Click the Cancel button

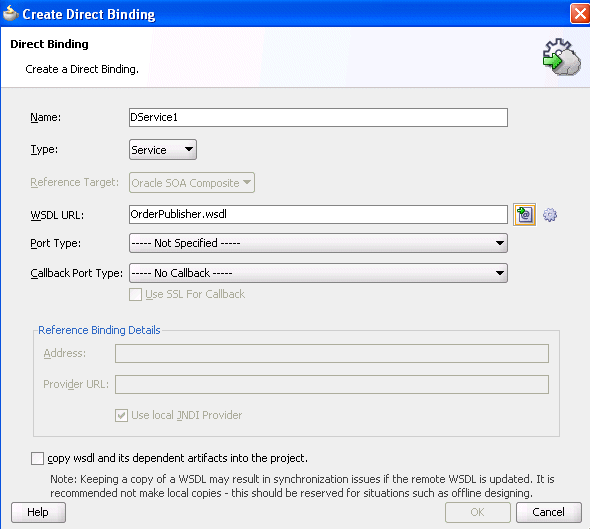click(x=549, y=512)
